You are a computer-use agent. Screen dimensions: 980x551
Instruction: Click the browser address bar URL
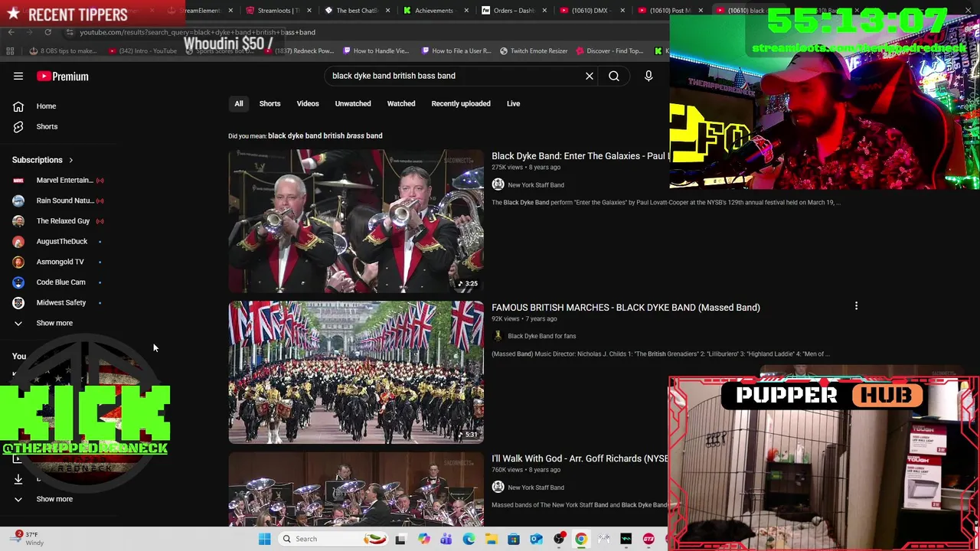(x=198, y=32)
